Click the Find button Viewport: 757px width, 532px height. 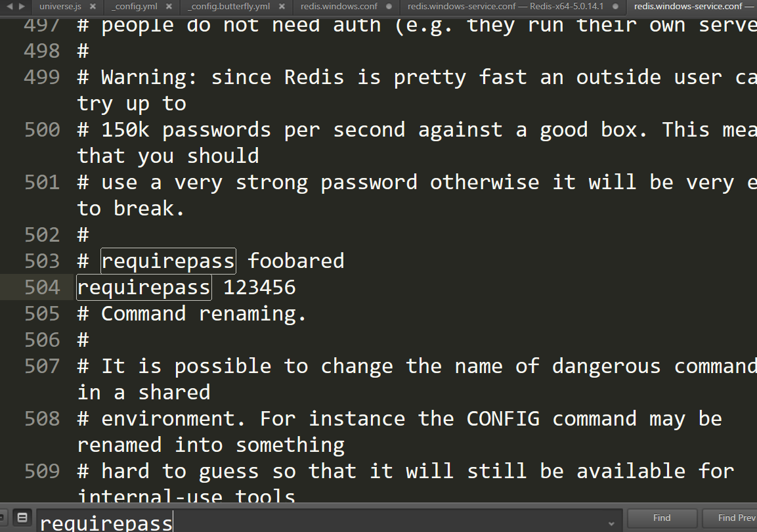coord(661,518)
